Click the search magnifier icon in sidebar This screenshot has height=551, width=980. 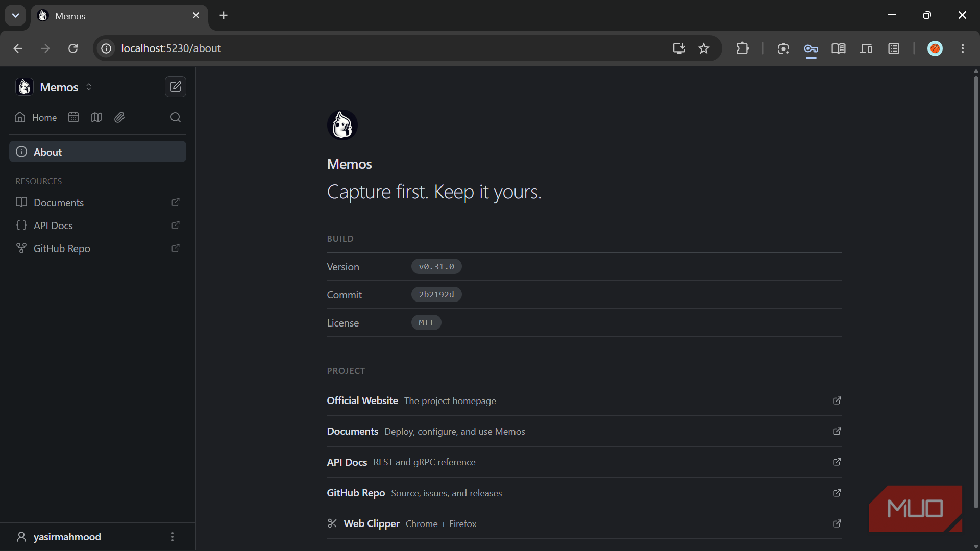click(x=176, y=117)
